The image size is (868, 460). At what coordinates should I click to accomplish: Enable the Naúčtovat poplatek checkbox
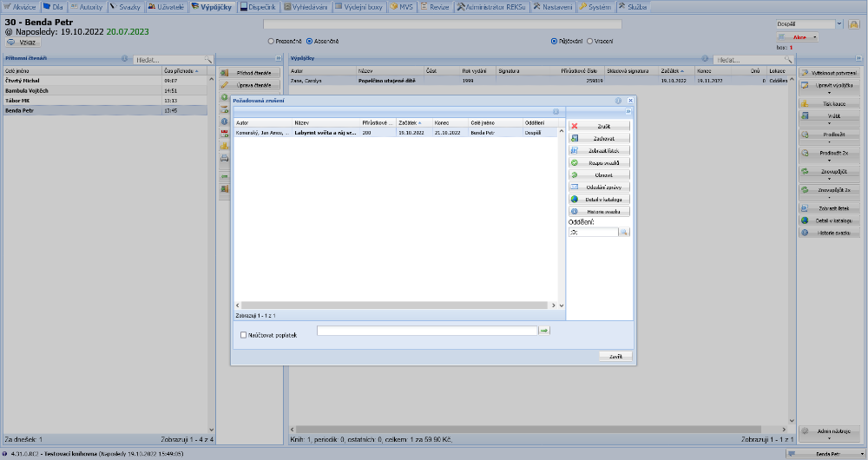pyautogui.click(x=243, y=335)
